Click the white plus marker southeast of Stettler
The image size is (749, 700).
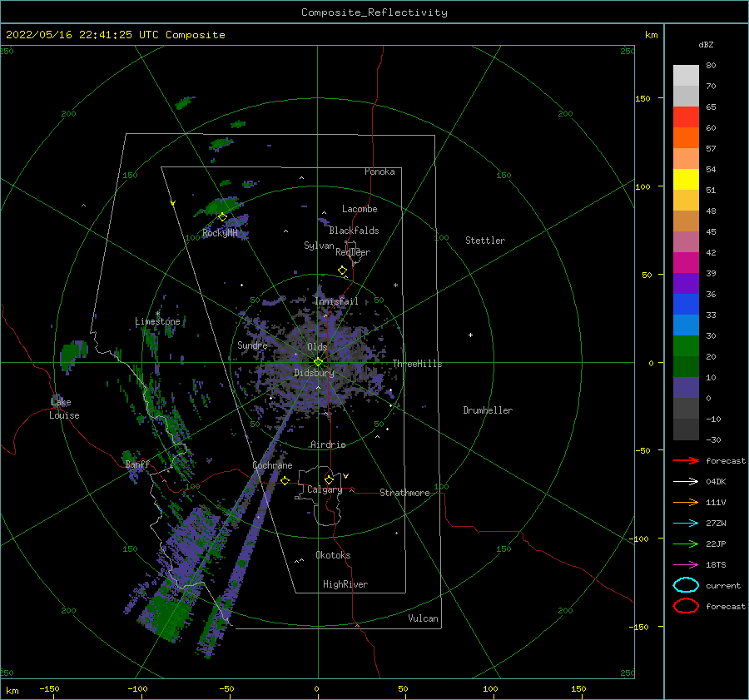[470, 335]
